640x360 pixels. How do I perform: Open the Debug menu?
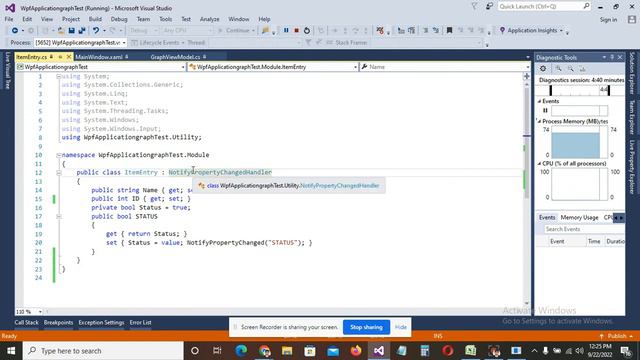tap(119, 19)
